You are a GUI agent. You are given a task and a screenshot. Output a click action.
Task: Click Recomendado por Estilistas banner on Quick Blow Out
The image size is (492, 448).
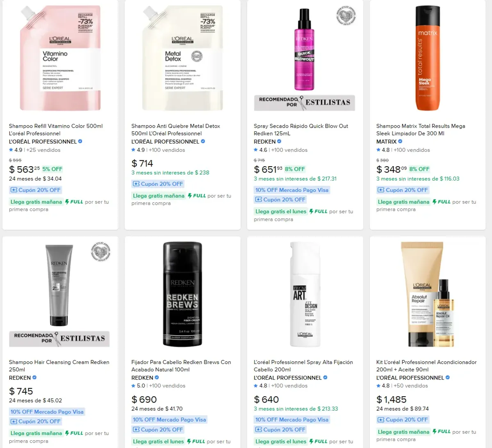click(x=305, y=103)
